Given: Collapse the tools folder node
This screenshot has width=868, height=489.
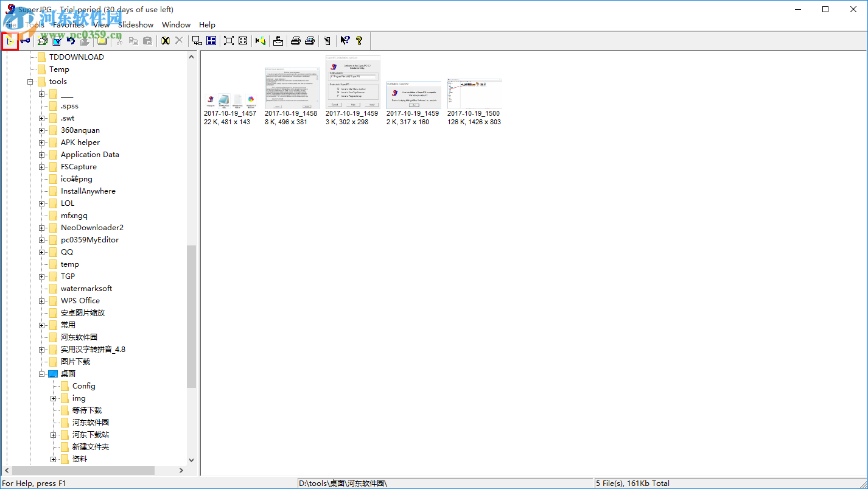Looking at the screenshot, I should tap(30, 82).
